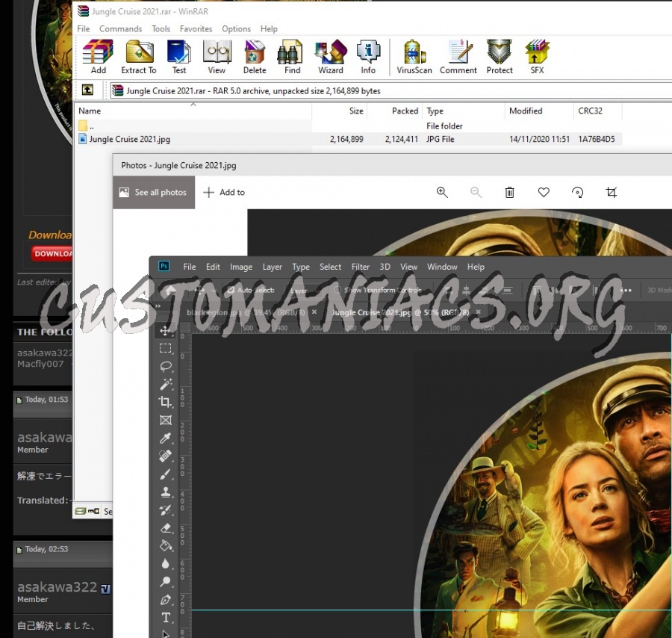Image resolution: width=672 pixels, height=638 pixels.
Task: Select the Clone Stamp tool
Action: [166, 492]
